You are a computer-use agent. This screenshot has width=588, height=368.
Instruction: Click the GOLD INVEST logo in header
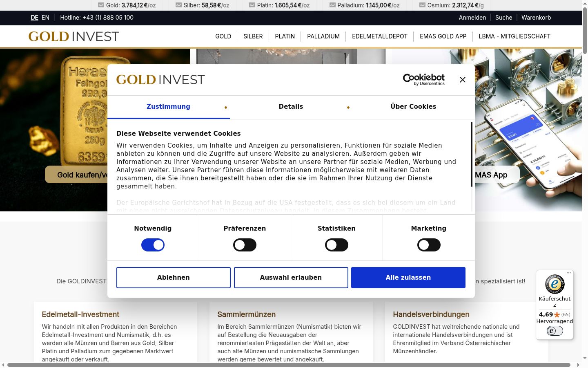click(x=74, y=36)
